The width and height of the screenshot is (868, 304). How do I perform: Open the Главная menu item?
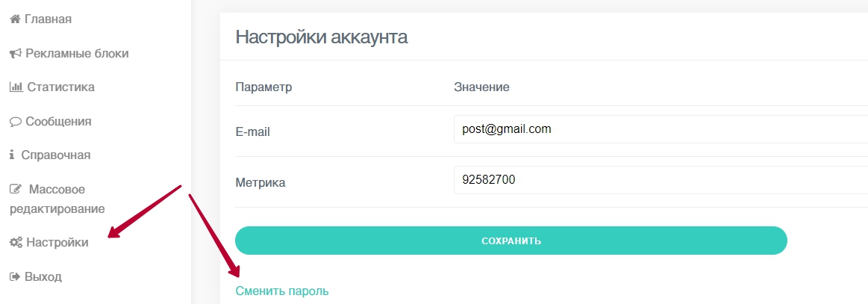(48, 19)
